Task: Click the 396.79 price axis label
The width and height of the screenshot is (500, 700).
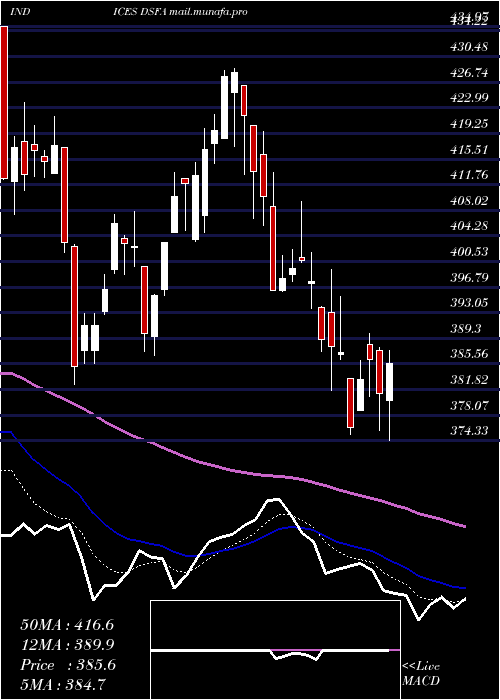Action: (469, 278)
